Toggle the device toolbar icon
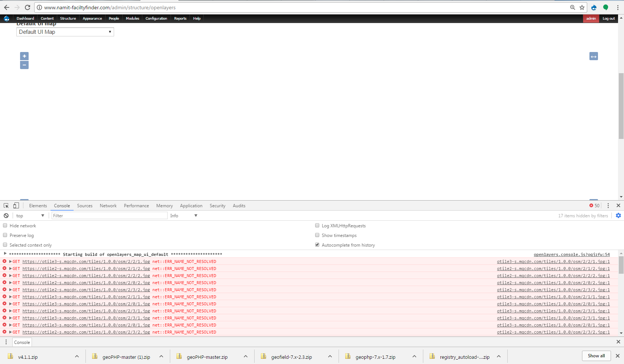Screen dimensions: 624x364 [x=16, y=206]
